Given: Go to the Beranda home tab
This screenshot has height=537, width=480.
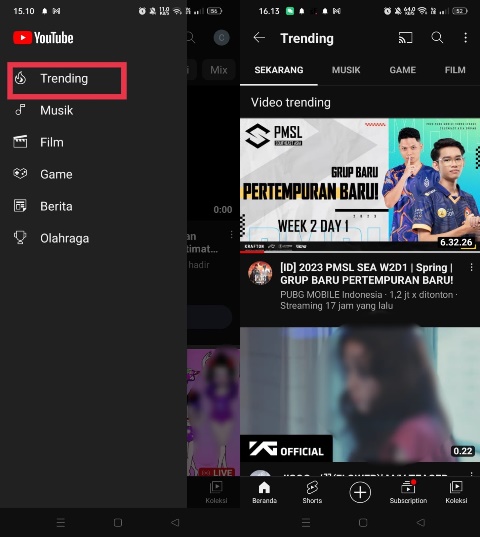Looking at the screenshot, I should 264,492.
